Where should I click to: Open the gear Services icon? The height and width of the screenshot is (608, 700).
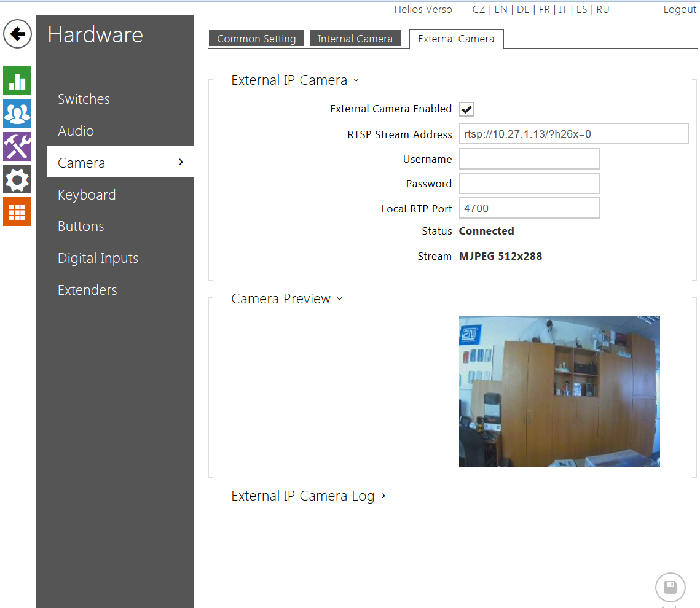click(17, 179)
